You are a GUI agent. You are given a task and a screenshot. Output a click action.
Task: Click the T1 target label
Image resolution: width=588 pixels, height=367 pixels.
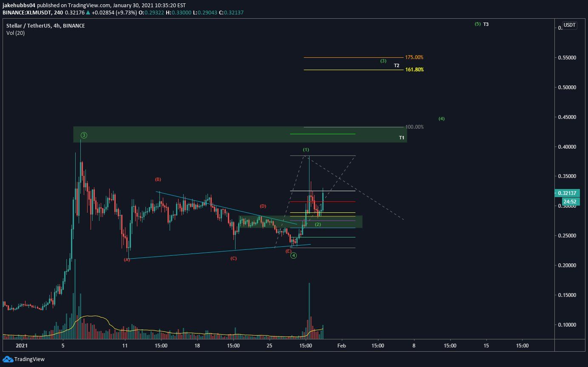coord(401,137)
